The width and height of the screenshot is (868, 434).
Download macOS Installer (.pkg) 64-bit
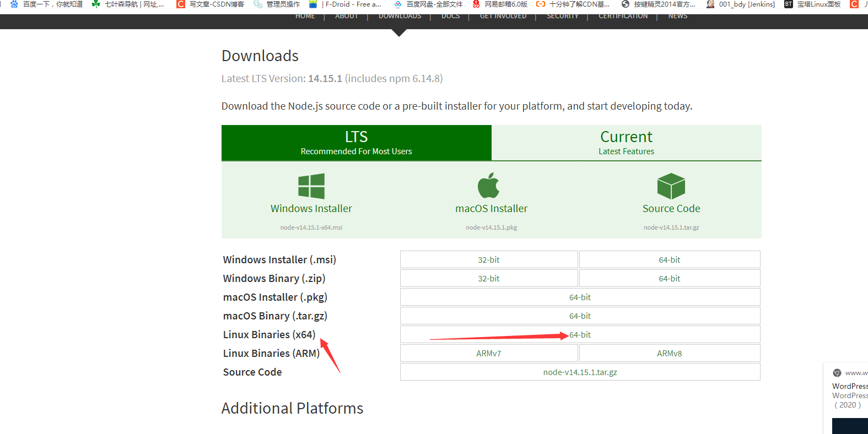click(x=580, y=297)
